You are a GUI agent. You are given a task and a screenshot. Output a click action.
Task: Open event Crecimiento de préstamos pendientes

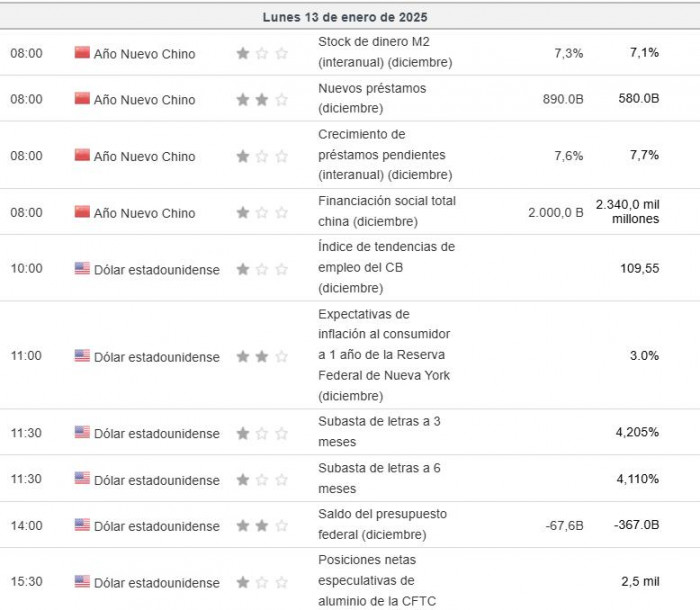pyautogui.click(x=385, y=155)
